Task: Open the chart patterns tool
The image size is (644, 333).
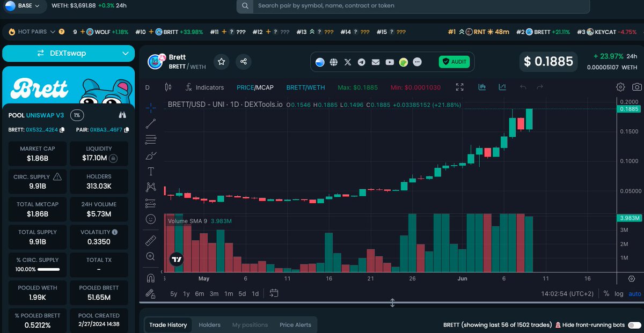Action: pyautogui.click(x=151, y=187)
